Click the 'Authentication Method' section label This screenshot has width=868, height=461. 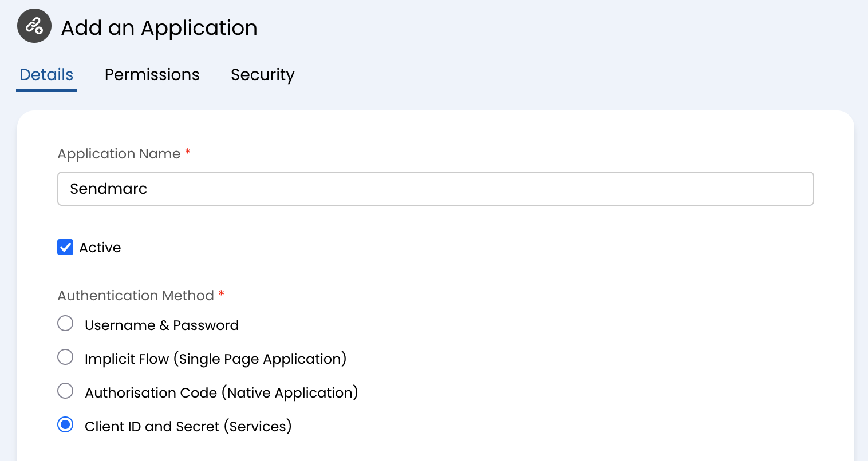pos(136,296)
